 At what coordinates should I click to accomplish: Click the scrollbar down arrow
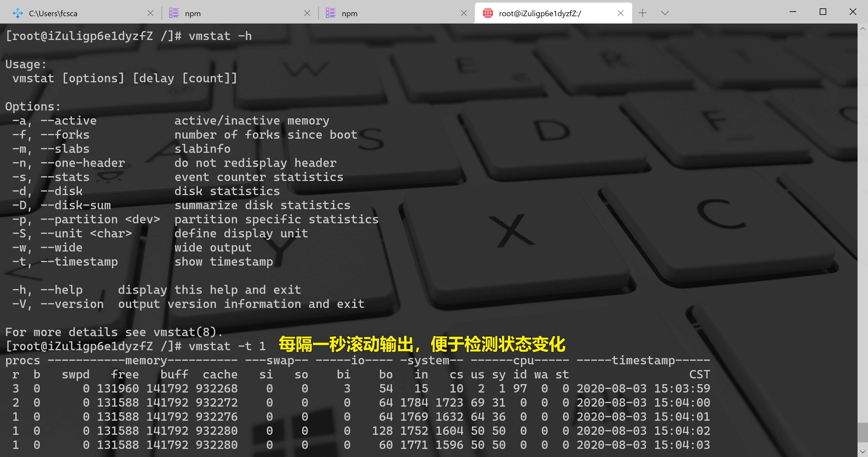click(x=863, y=452)
